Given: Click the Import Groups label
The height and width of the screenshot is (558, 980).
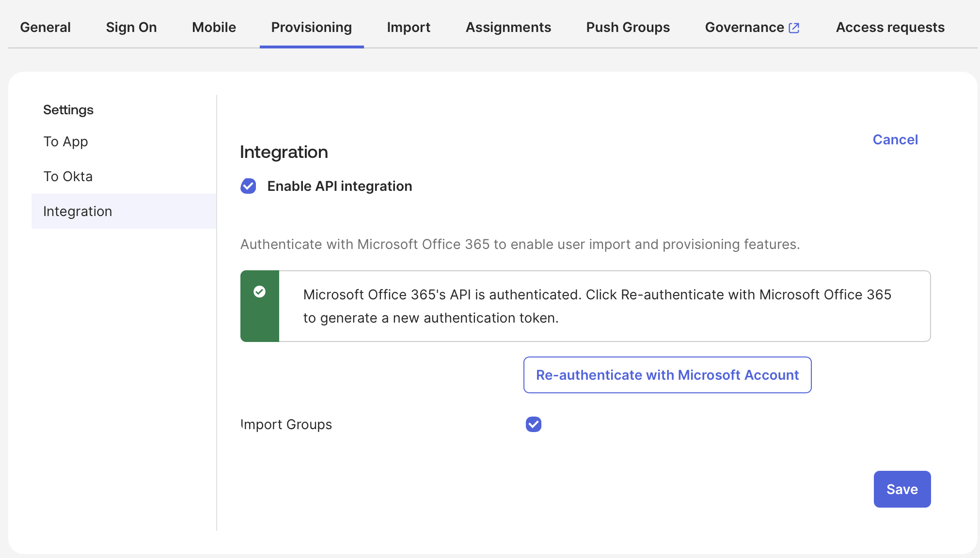Looking at the screenshot, I should (x=286, y=424).
